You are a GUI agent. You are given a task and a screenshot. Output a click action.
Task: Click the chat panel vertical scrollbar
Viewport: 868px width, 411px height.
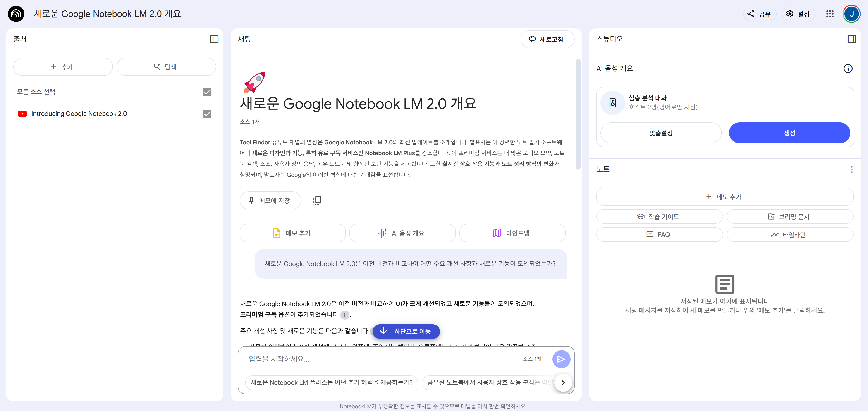(578, 114)
